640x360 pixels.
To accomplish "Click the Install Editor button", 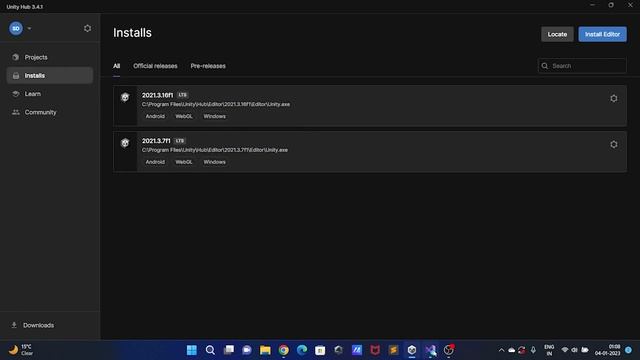I will pyautogui.click(x=602, y=34).
